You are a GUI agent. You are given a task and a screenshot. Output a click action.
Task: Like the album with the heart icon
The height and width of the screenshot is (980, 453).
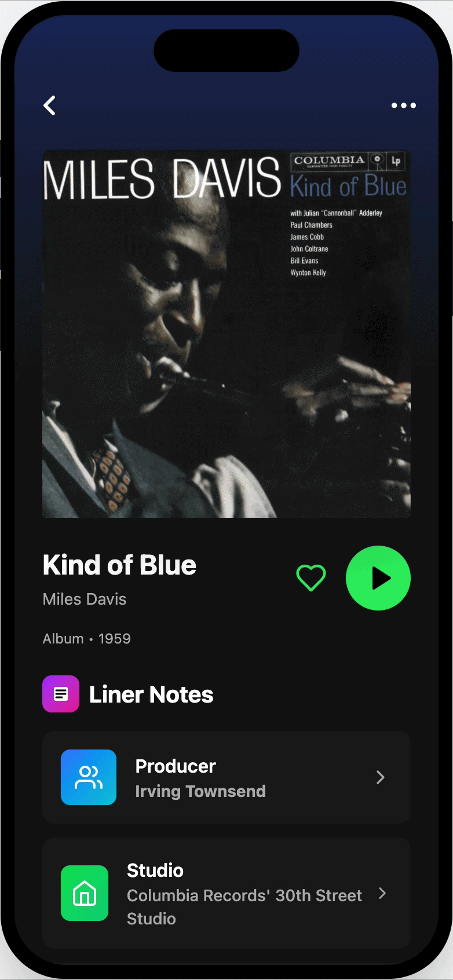point(311,578)
